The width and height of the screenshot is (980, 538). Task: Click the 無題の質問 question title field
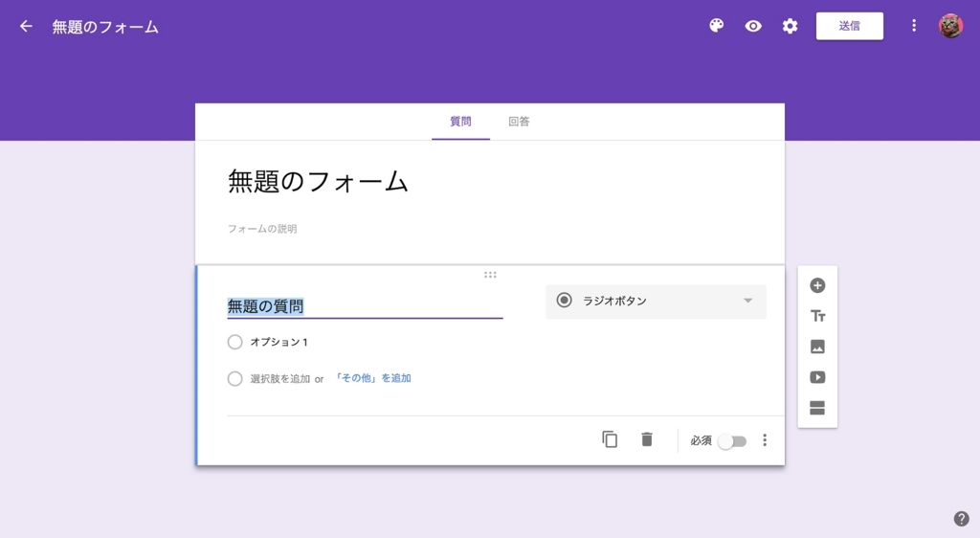[365, 306]
